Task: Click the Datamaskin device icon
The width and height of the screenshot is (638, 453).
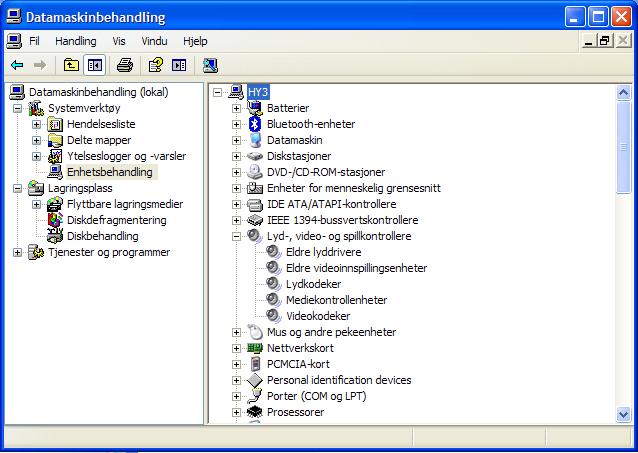Action: [255, 140]
